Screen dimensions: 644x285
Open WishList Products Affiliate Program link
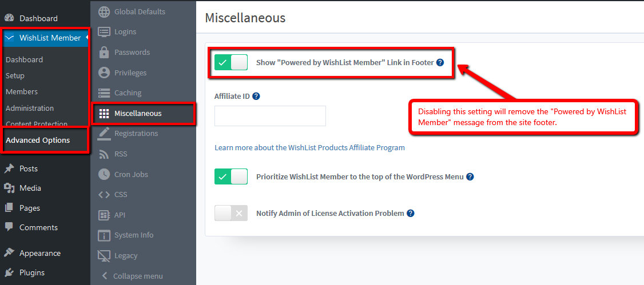(x=309, y=147)
